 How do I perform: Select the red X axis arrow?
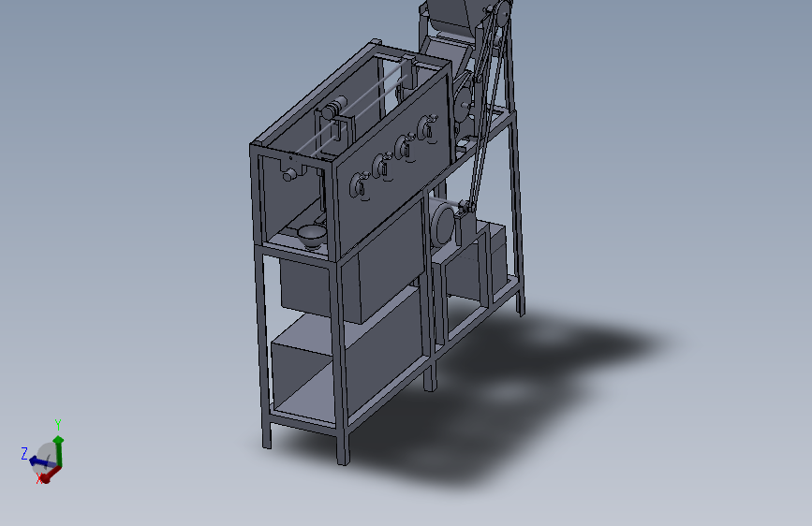[51, 475]
